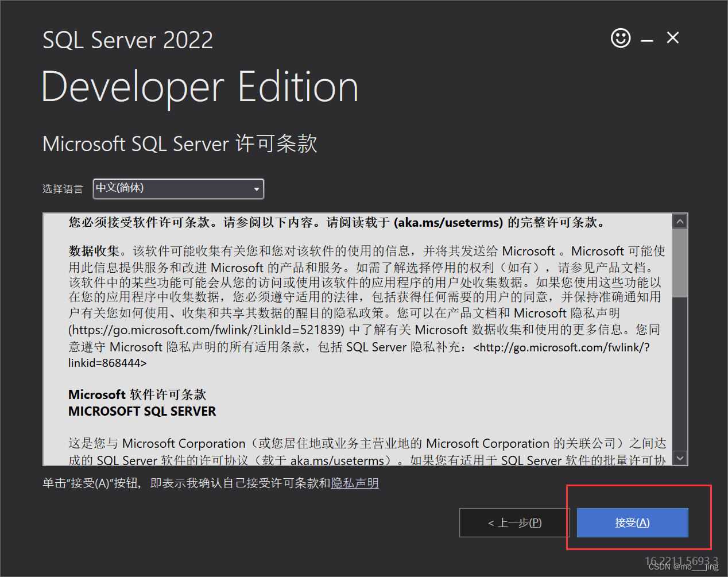Click the 上一步(P) back button

[x=514, y=522]
